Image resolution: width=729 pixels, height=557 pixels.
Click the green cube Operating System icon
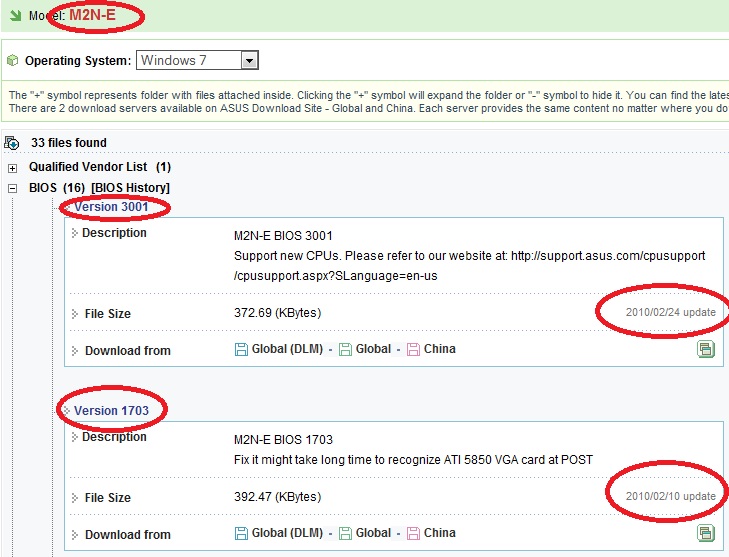(x=13, y=60)
